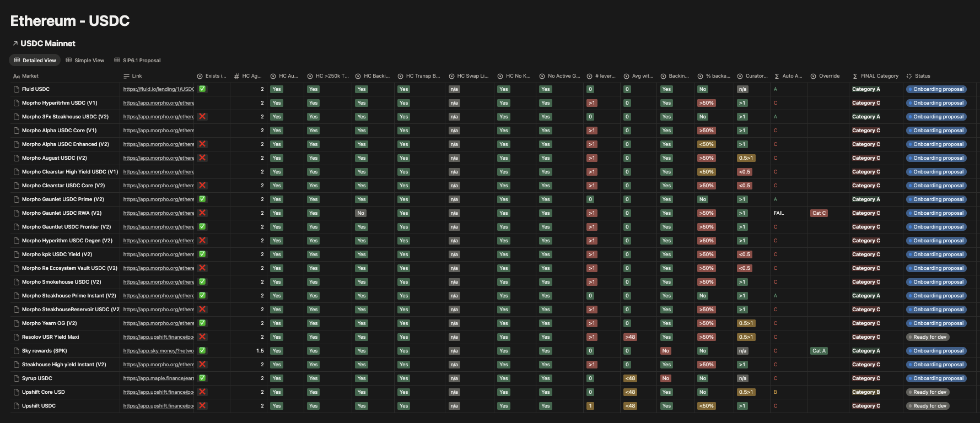This screenshot has height=423, width=980.
Task: Click page icon of Morpho kpk USDC Yield
Action: 17,254
